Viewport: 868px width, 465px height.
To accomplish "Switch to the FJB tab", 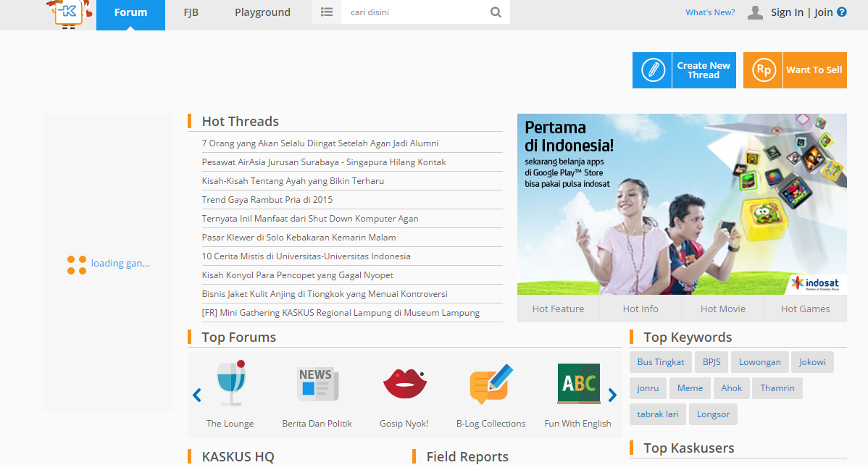I will [191, 12].
